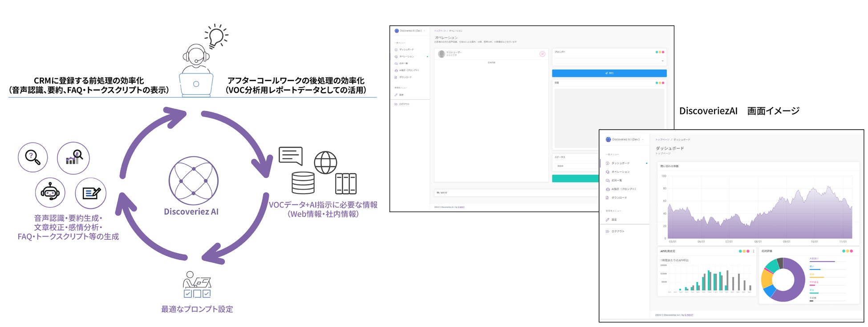Image resolution: width=868 pixels, height=327 pixels.
Task: Click the 大変良い rating progress bar
Action: [827, 262]
